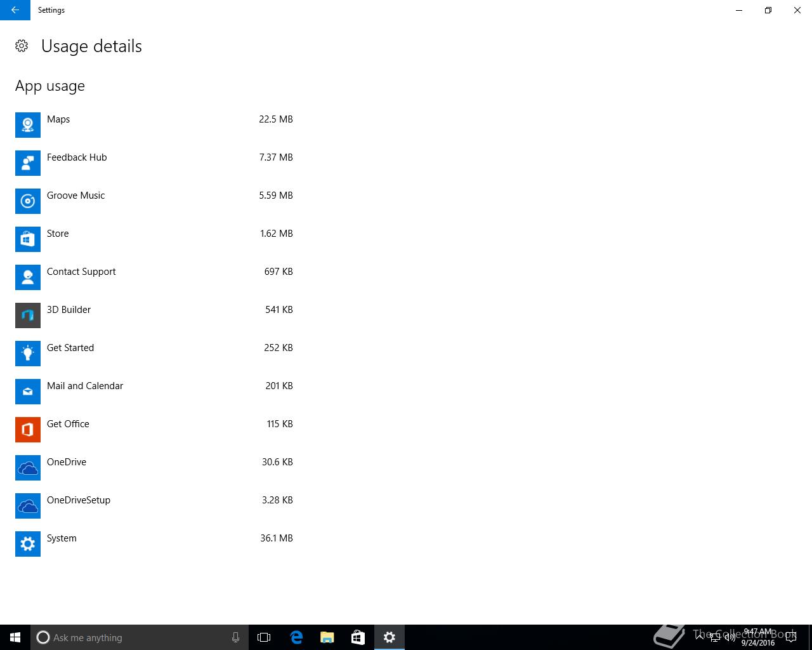The height and width of the screenshot is (650, 812).
Task: Select the Get Office label
Action: 68,424
